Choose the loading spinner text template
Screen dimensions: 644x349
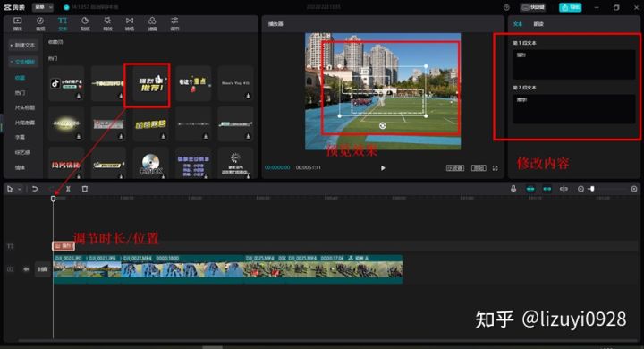236,163
